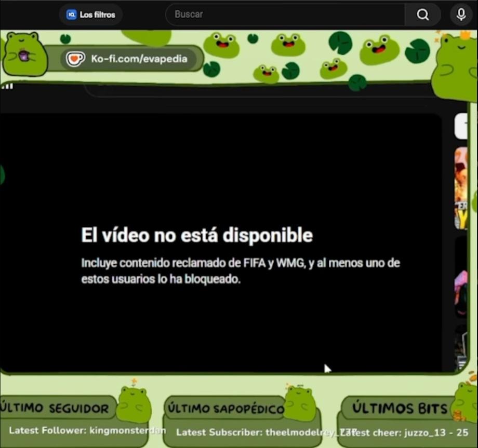Open the recommended video thumbnail with pink figure
Viewport: 478px width, 448px height.
(461, 277)
